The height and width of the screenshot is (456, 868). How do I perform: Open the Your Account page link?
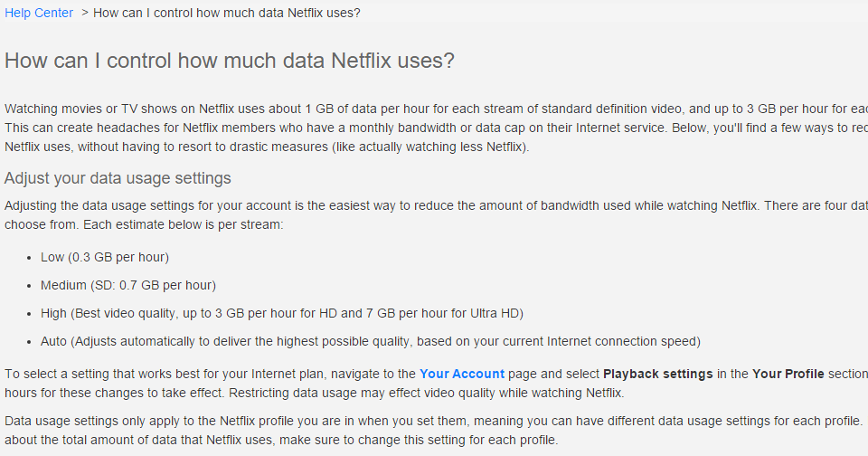[x=462, y=374]
